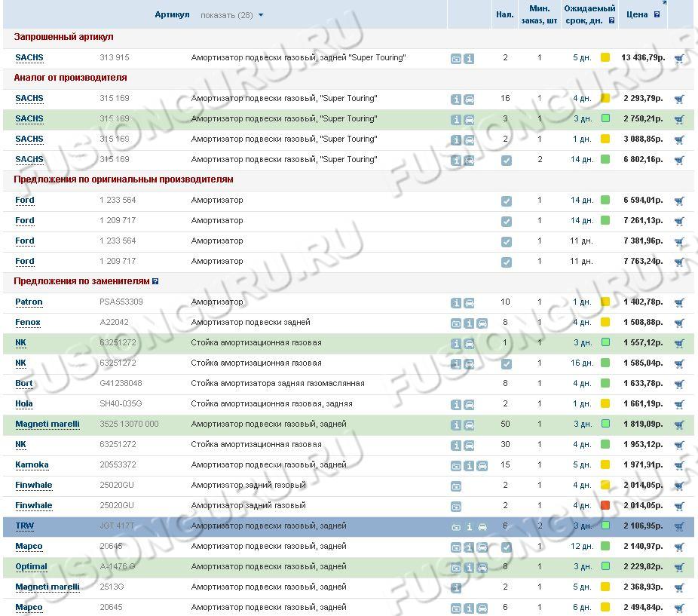
Task: Open photo icon for SACHS 313 915
Action: point(456,59)
